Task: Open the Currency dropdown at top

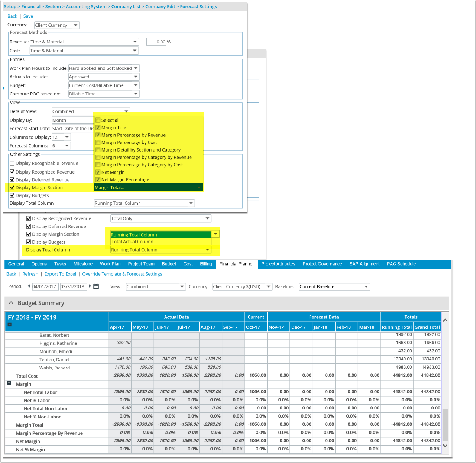Action: [x=57, y=25]
